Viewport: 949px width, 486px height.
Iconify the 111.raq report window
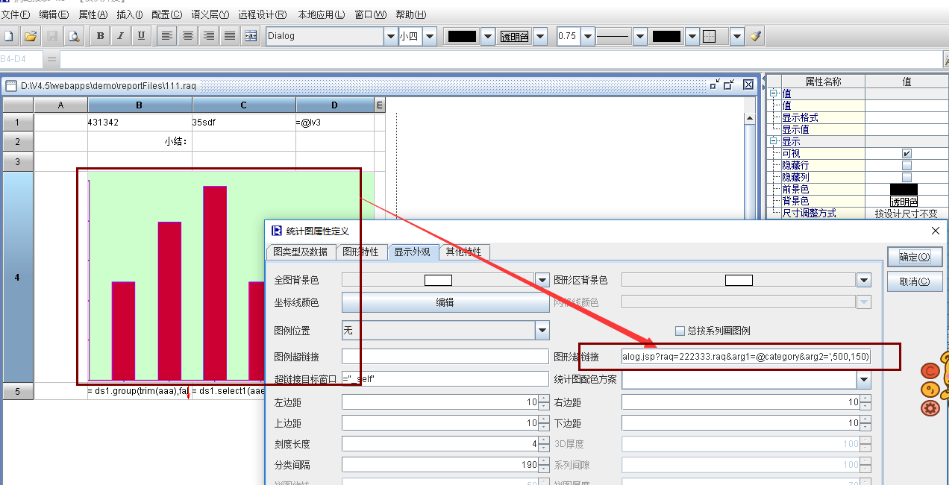tap(715, 85)
